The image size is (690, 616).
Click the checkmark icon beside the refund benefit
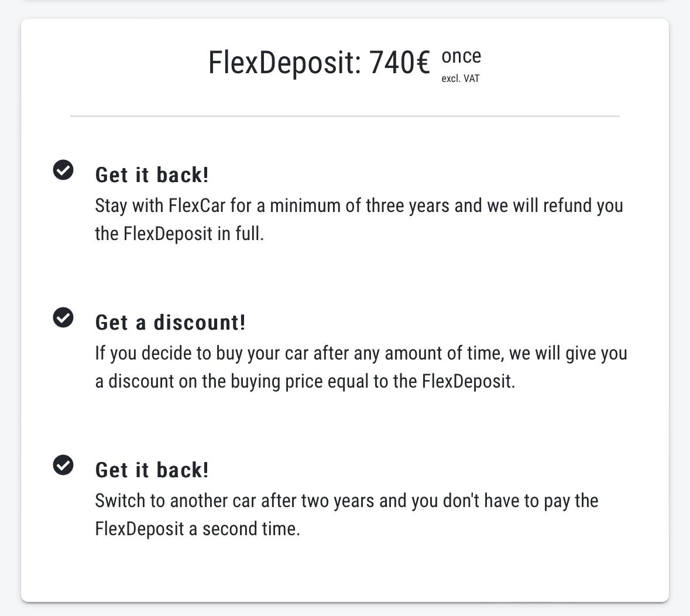63,170
